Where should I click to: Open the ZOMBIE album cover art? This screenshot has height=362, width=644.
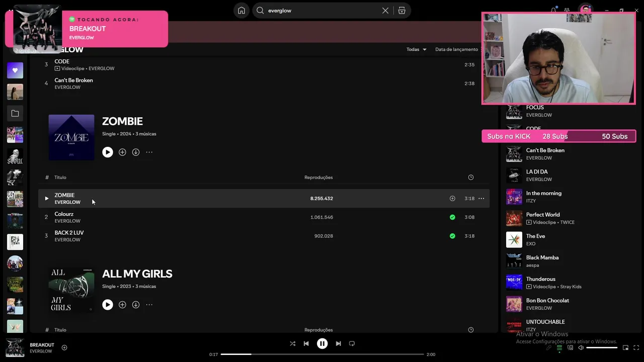click(71, 137)
